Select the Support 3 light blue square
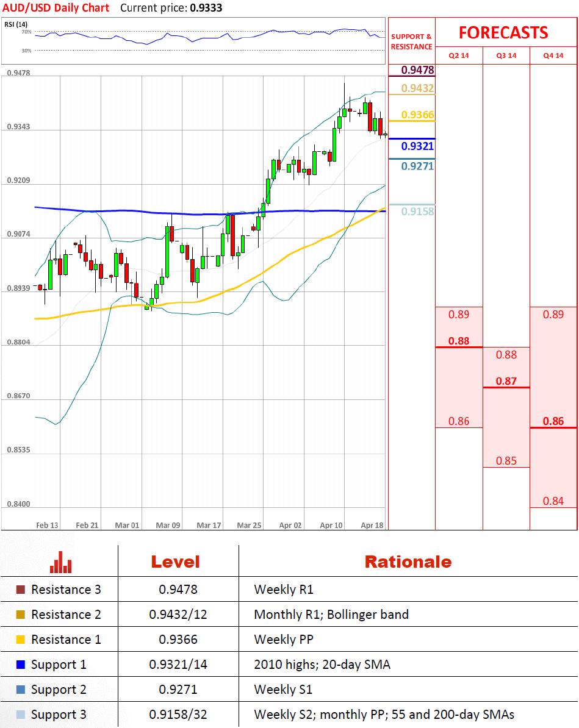579x728 pixels. click(x=21, y=715)
